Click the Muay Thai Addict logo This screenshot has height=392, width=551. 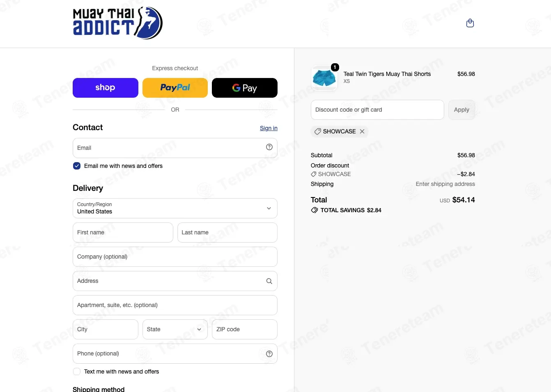[x=118, y=23]
